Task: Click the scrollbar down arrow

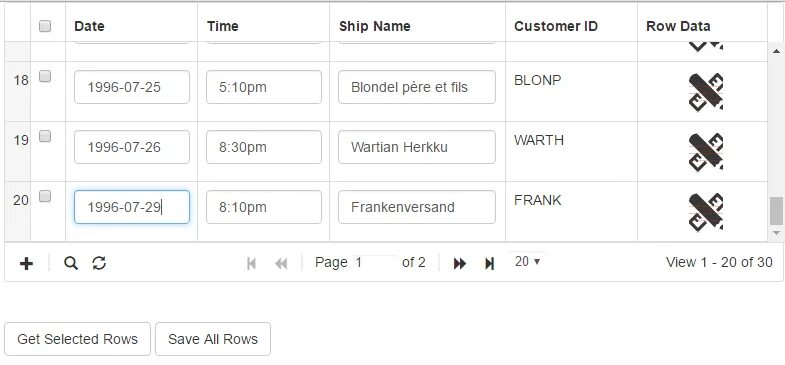Action: click(776, 233)
